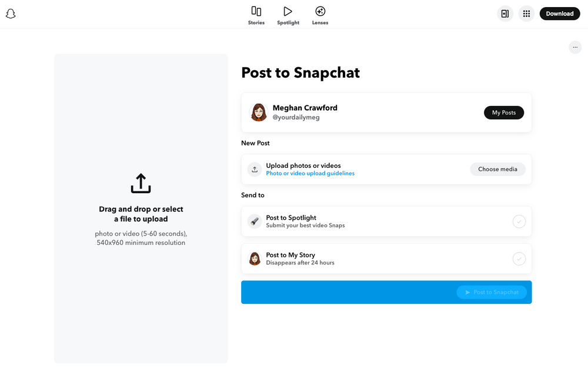Click the login/exit icon near Download
Viewport: 588px width, 368px height.
[505, 13]
